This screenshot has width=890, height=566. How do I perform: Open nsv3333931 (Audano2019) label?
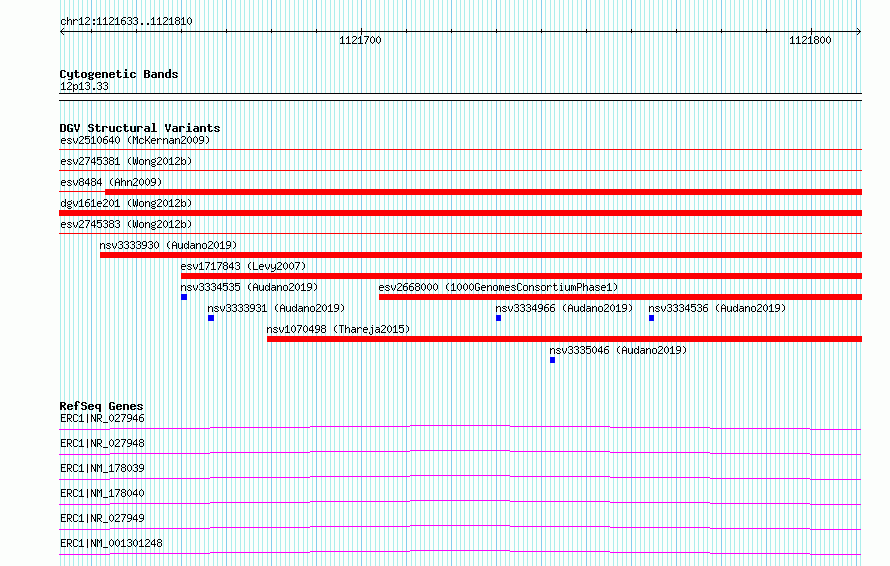[276, 308]
